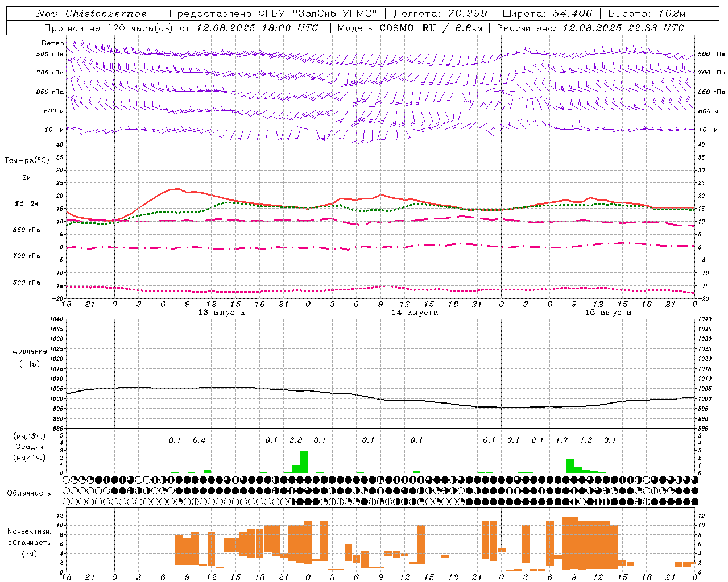Click the 15 августа date label
The width and height of the screenshot is (728, 582).
(x=608, y=313)
